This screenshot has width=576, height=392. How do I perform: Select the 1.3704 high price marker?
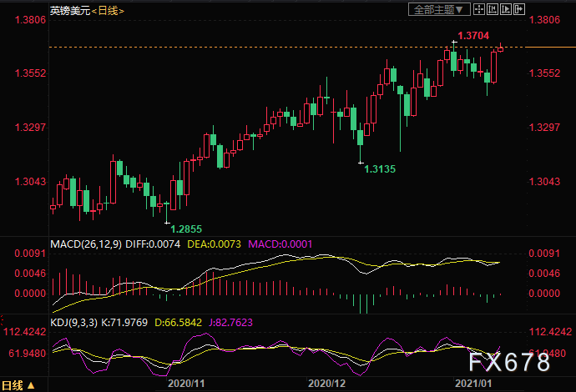tap(473, 36)
